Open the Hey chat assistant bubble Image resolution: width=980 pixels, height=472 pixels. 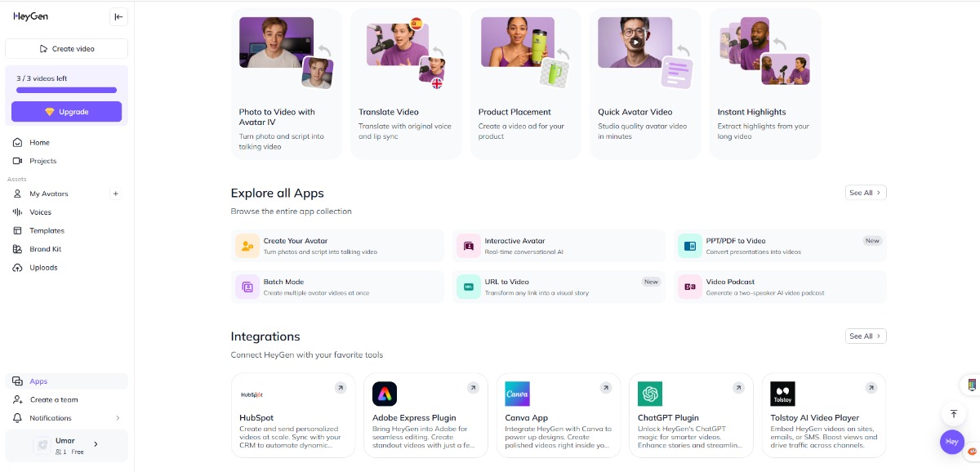tap(951, 442)
